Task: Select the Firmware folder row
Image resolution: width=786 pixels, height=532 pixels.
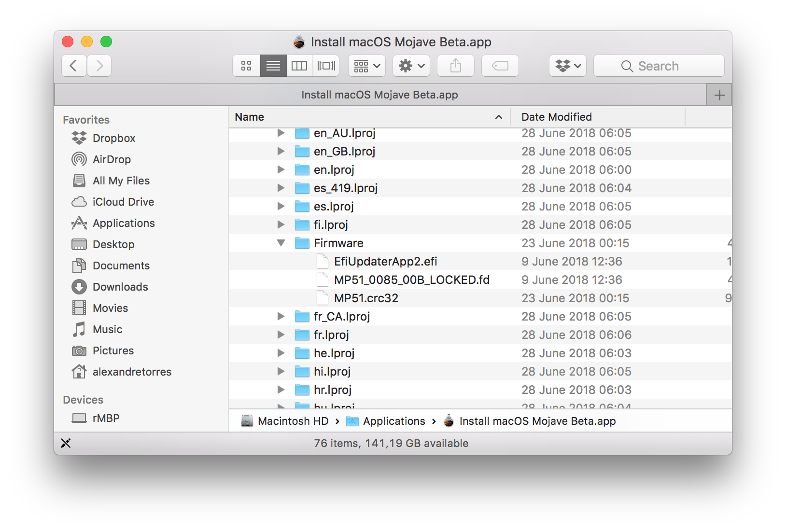Action: pyautogui.click(x=480, y=243)
